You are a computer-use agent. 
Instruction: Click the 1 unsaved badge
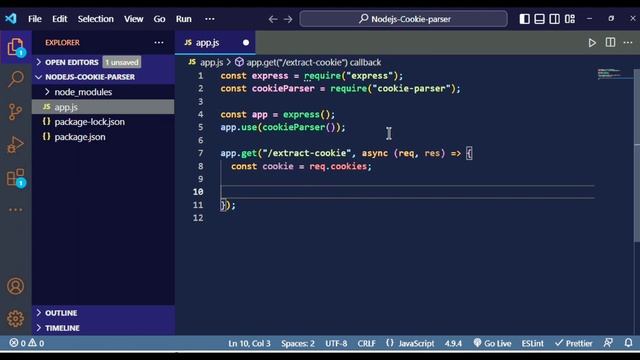[x=122, y=62]
